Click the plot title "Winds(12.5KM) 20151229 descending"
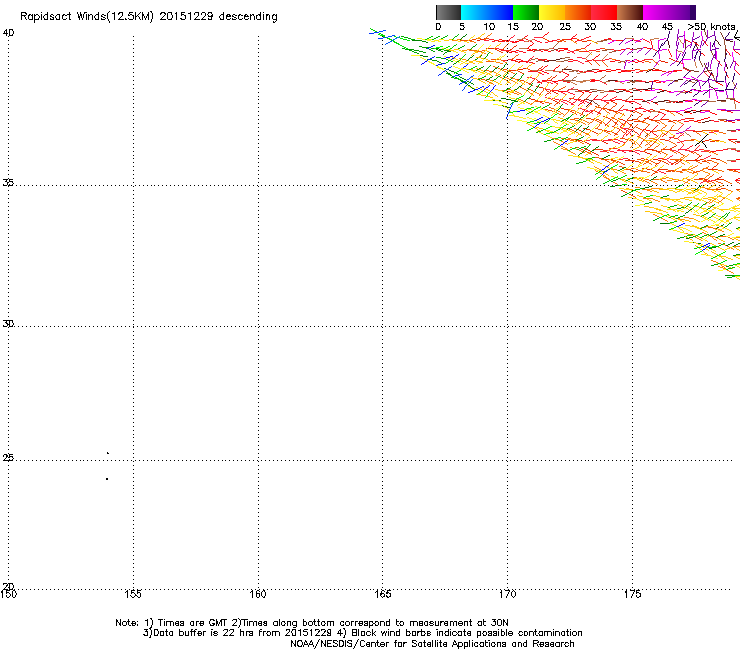 [x=177, y=17]
